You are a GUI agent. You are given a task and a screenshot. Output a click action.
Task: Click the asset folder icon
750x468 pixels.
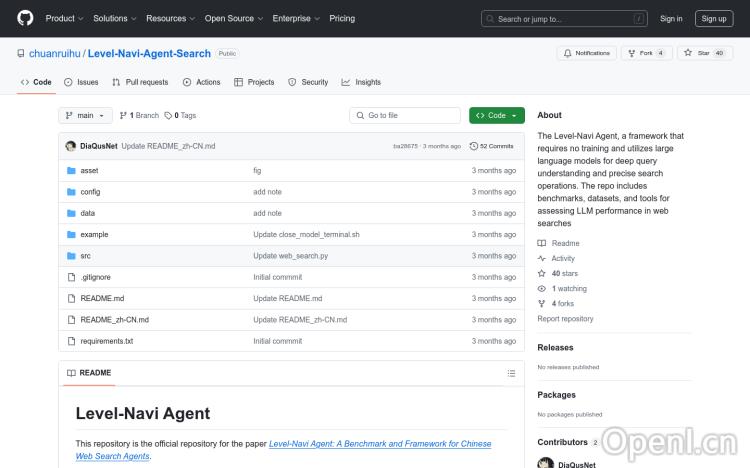click(71, 171)
